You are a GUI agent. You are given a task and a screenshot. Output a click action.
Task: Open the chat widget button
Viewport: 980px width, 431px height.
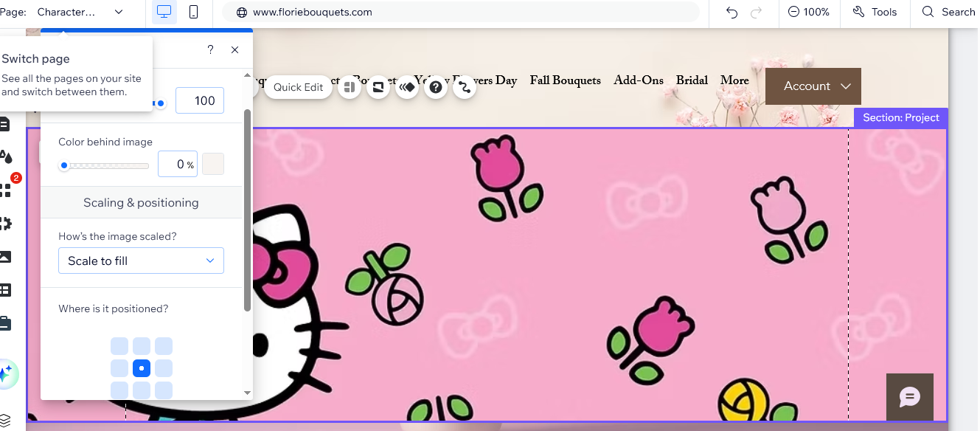click(910, 397)
